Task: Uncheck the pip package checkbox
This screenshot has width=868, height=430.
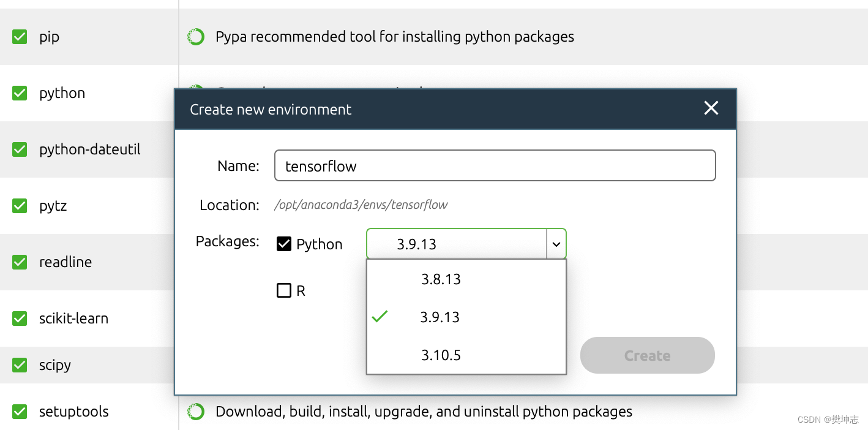Action: pyautogui.click(x=20, y=37)
